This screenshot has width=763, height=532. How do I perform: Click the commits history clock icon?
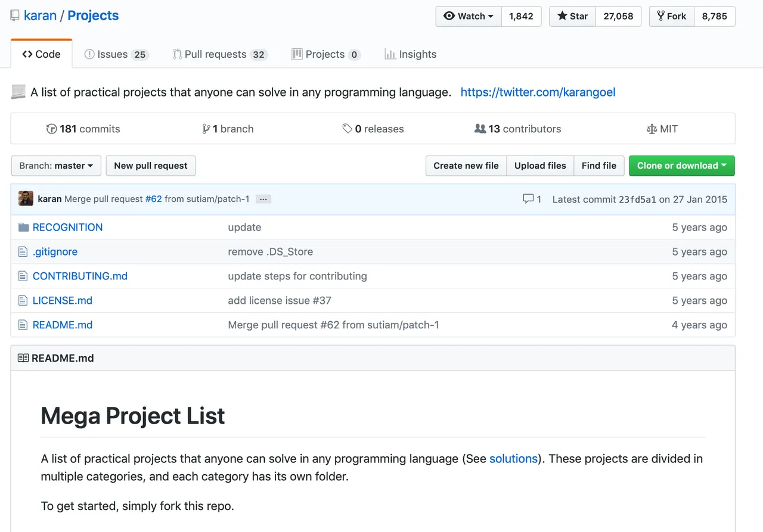(51, 129)
